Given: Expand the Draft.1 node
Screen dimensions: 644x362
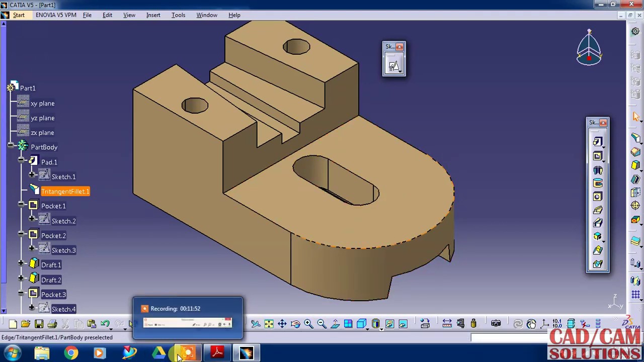Looking at the screenshot, I should (21, 264).
